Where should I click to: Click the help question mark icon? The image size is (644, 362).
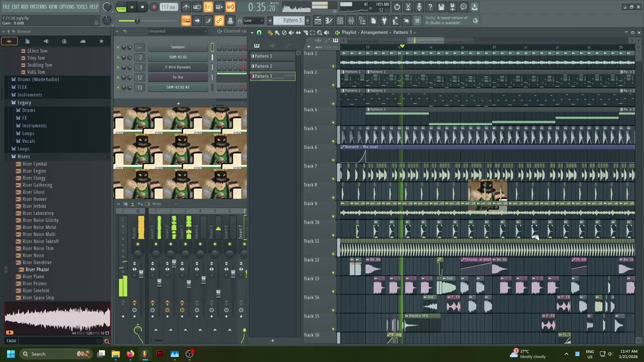430,7
